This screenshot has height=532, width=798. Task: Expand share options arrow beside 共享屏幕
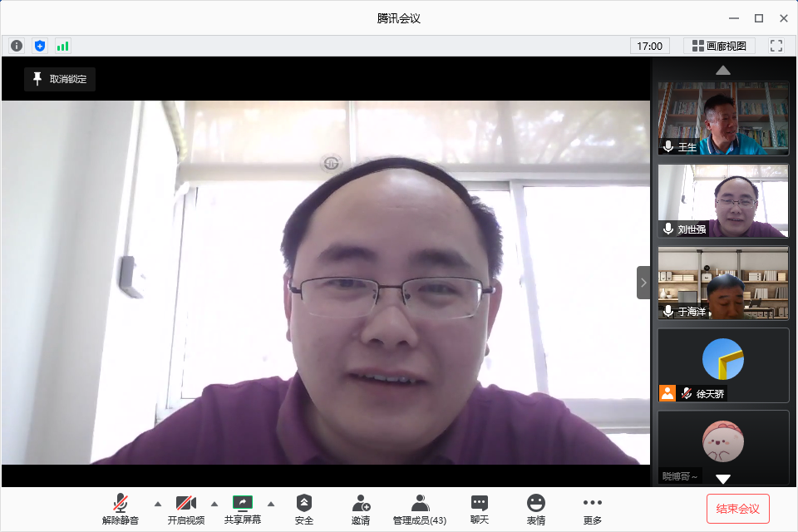pos(270,504)
